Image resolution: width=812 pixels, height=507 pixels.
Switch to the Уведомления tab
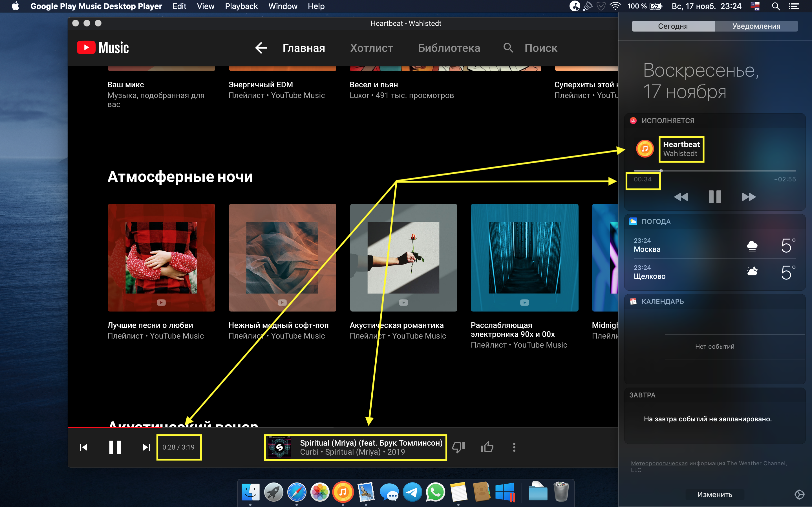coord(756,26)
